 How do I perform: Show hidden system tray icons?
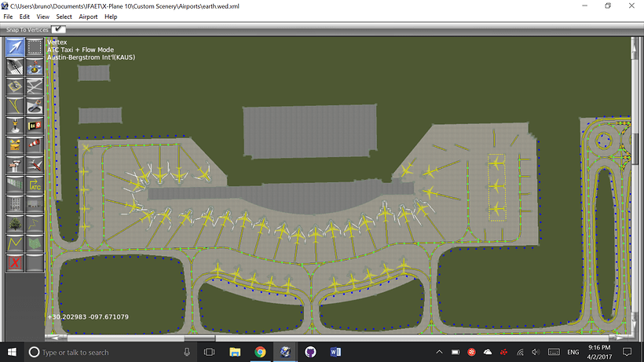pyautogui.click(x=439, y=352)
